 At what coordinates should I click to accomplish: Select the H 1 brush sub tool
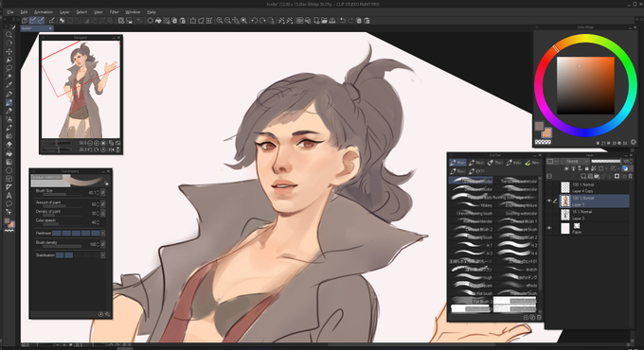[471, 245]
